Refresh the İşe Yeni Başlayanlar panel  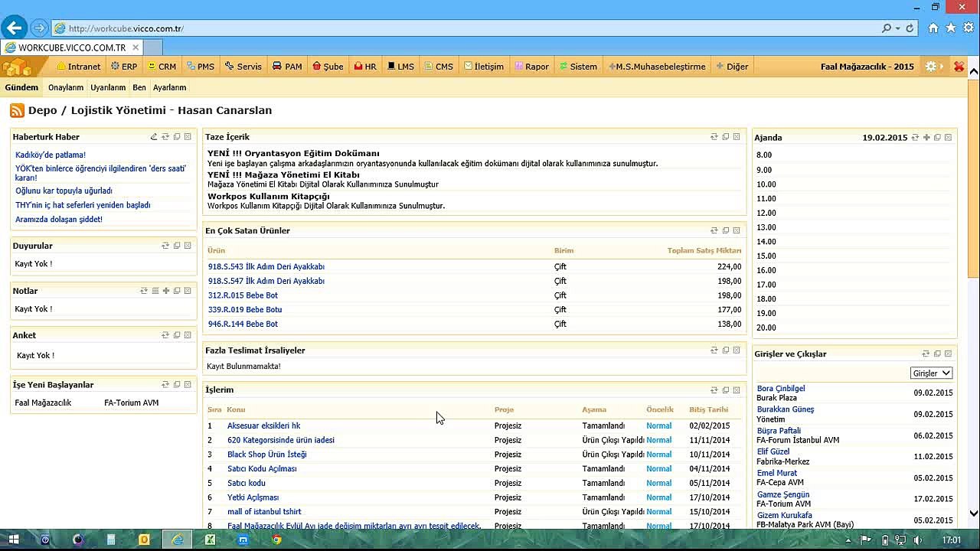pos(165,385)
